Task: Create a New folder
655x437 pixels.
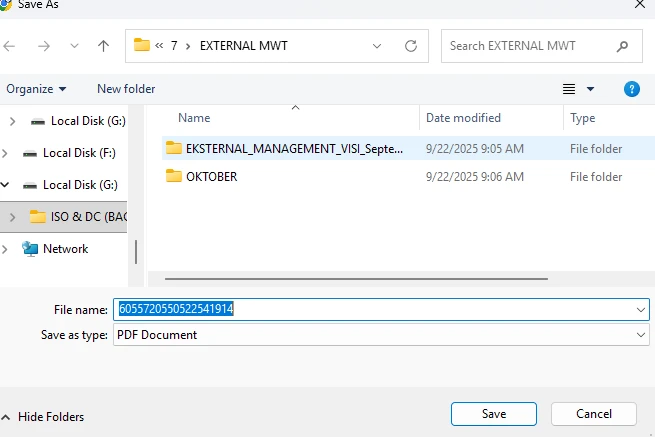Action: pos(126,89)
